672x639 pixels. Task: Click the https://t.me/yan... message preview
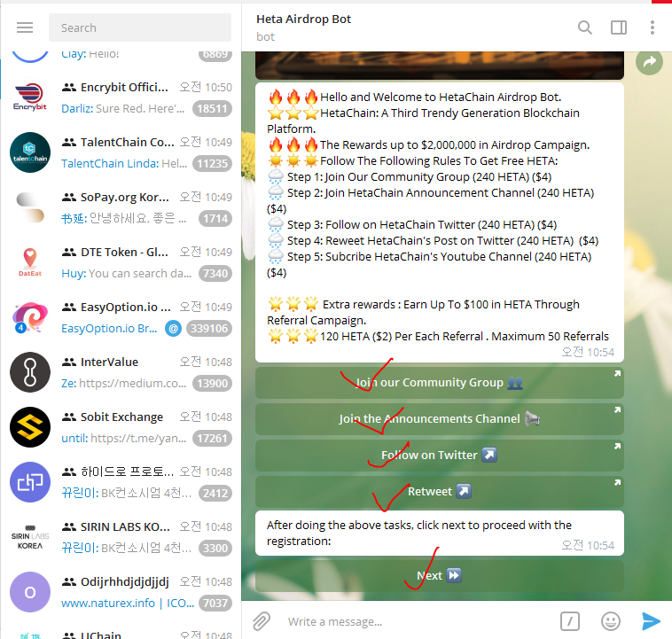(138, 439)
